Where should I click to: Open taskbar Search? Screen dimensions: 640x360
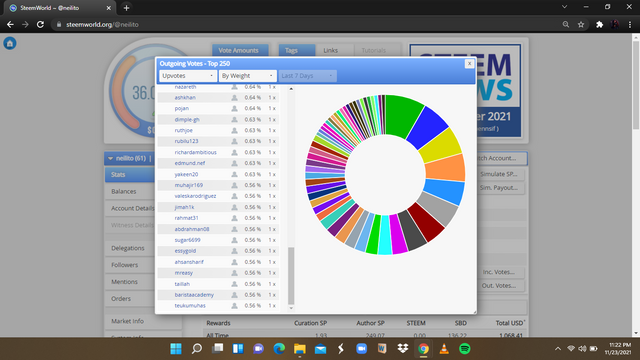pos(197,349)
